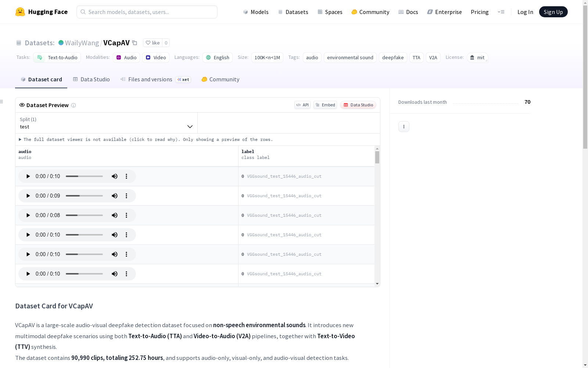Open Spaces from the top navigation
The width and height of the screenshot is (588, 368).
(x=330, y=12)
